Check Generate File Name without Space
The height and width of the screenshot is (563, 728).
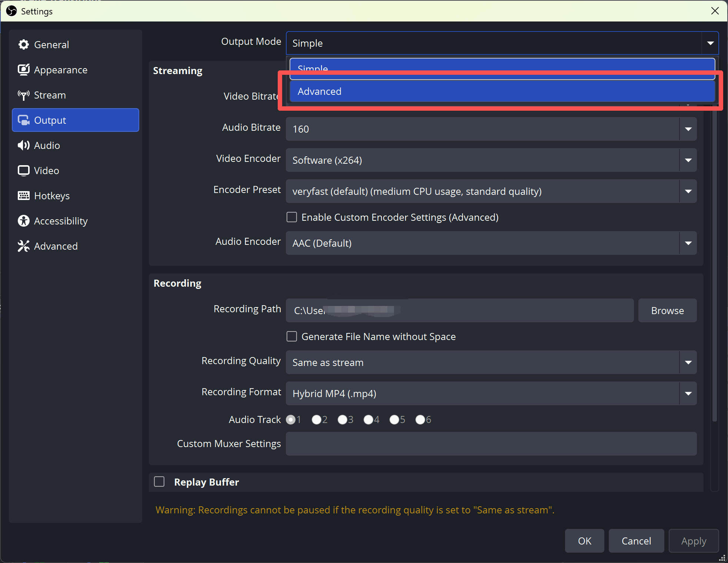[292, 336]
